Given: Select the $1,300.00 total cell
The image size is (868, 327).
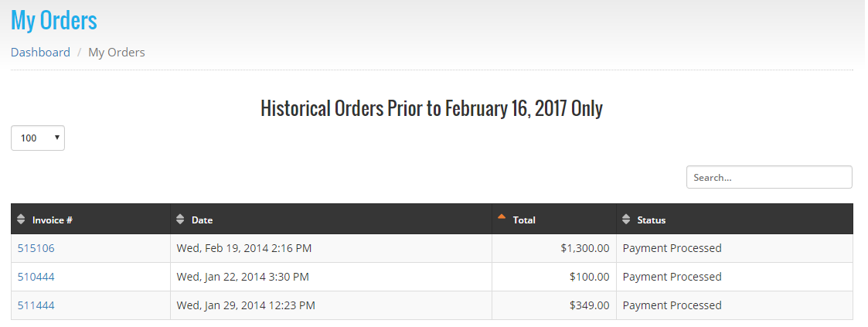Looking at the screenshot, I should click(554, 248).
